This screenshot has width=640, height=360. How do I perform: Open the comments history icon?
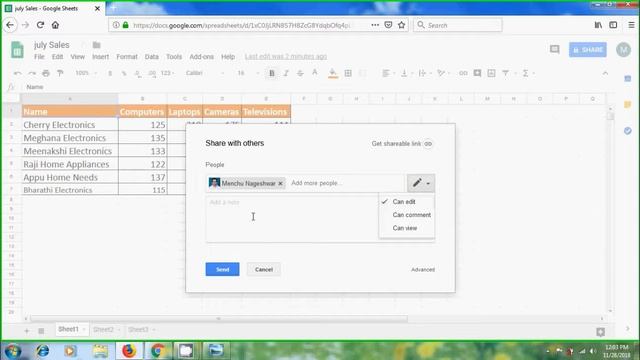click(x=554, y=50)
